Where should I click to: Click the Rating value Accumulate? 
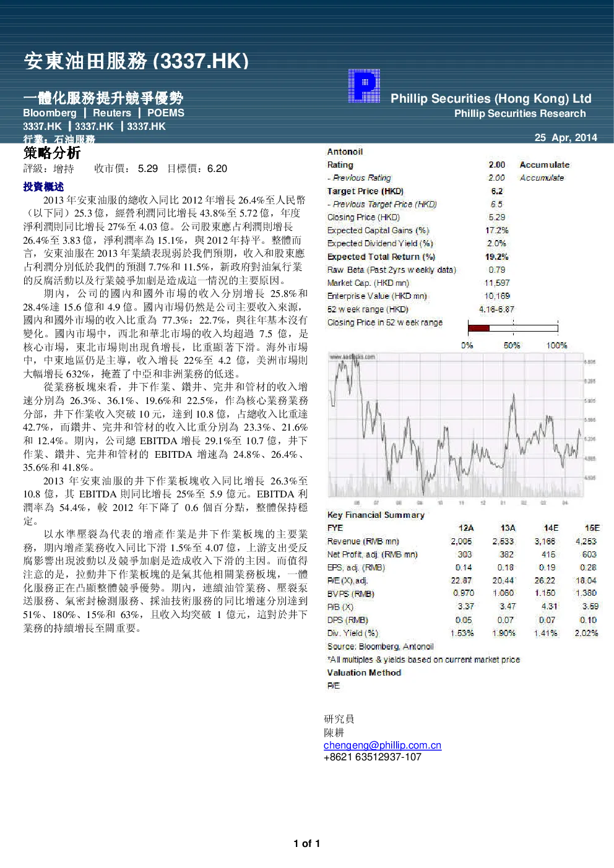coord(545,165)
